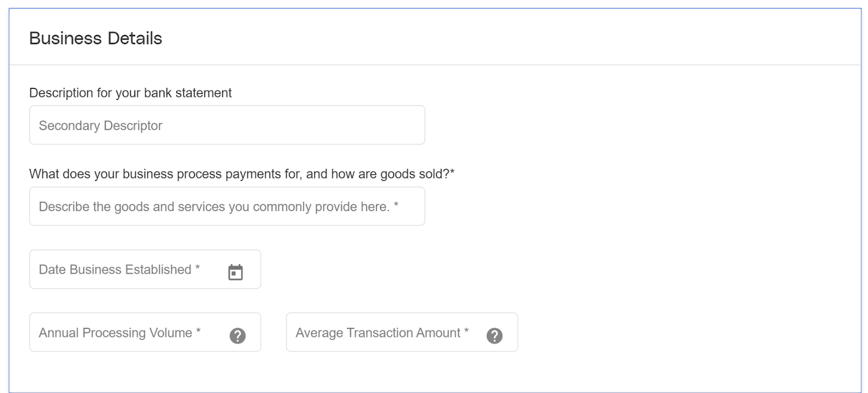
Task: Place cursor in the bank statement descriptor box
Action: 227,125
